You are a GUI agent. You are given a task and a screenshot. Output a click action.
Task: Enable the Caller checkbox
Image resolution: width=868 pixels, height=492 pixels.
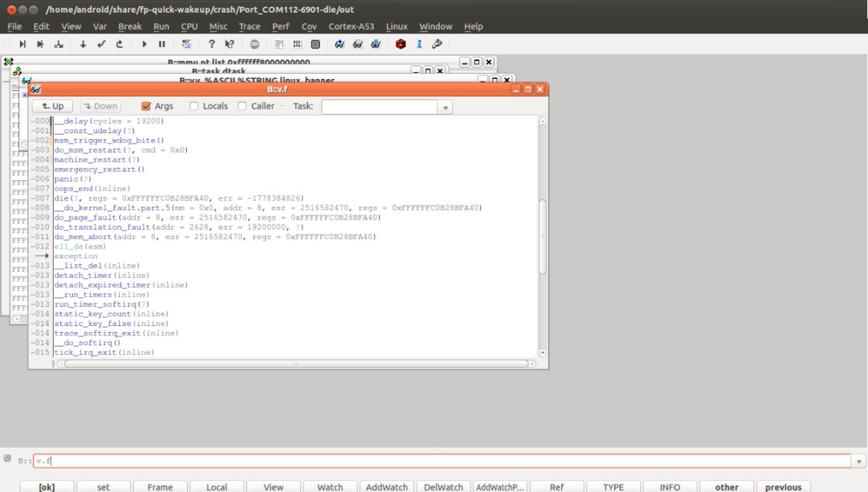[x=242, y=106]
